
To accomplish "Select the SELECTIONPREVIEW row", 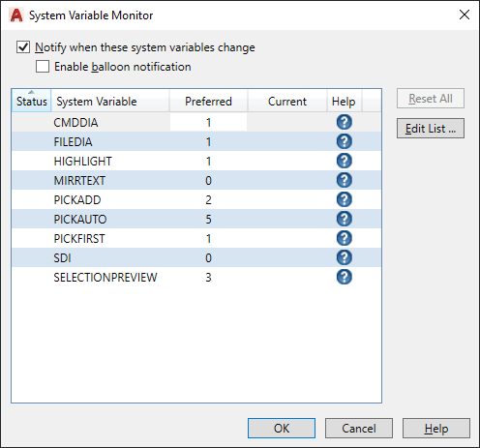I will tap(196, 277).
